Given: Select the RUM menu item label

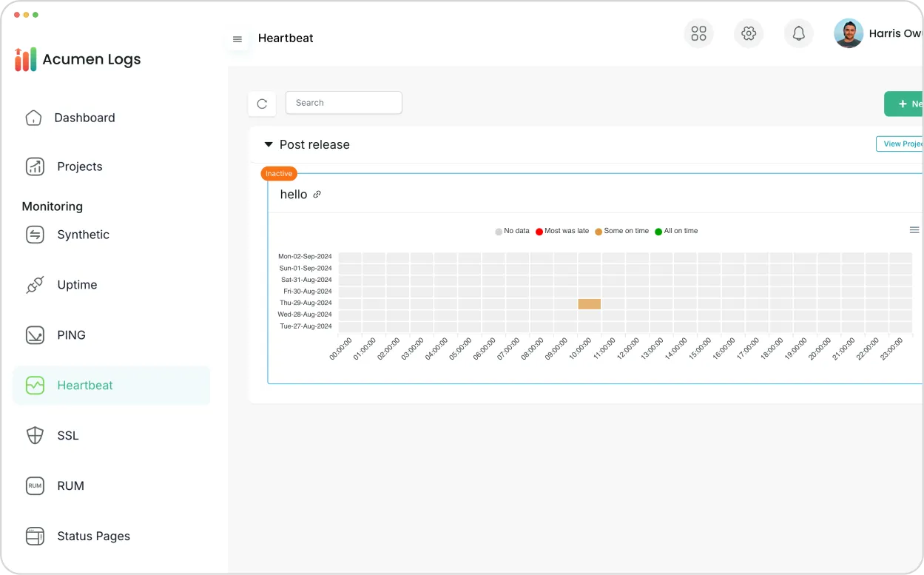Looking at the screenshot, I should click(70, 486).
